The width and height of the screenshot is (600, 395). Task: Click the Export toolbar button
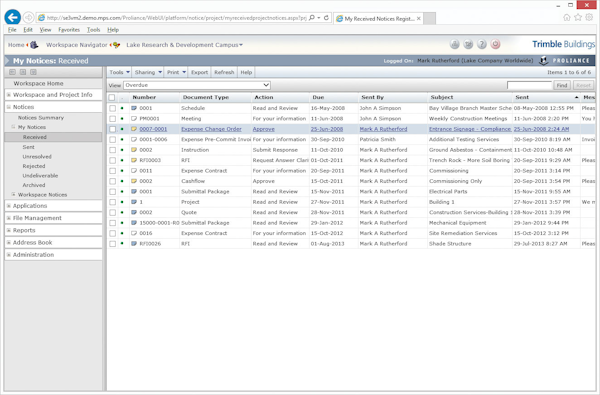[x=199, y=72]
